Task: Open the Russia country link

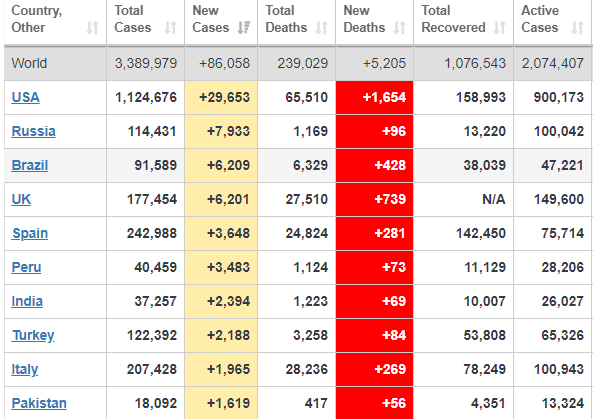Action: click(x=33, y=131)
